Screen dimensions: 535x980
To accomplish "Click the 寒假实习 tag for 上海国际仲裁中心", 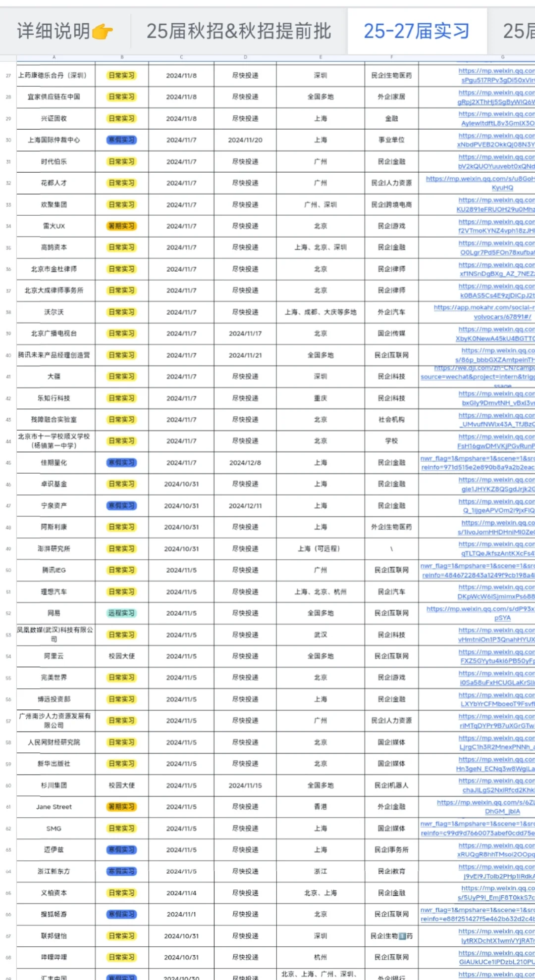I will click(x=122, y=140).
